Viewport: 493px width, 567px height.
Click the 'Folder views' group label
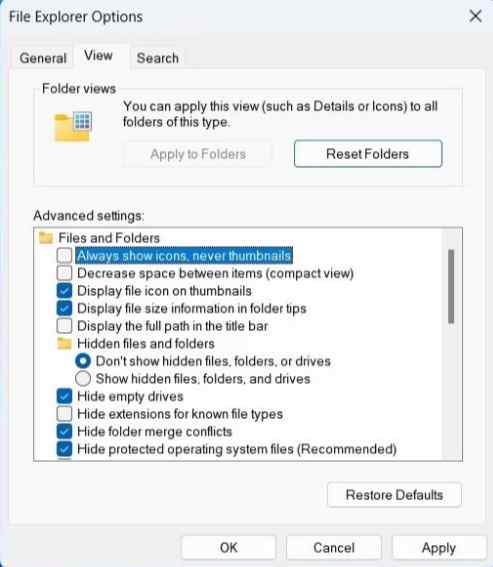79,89
